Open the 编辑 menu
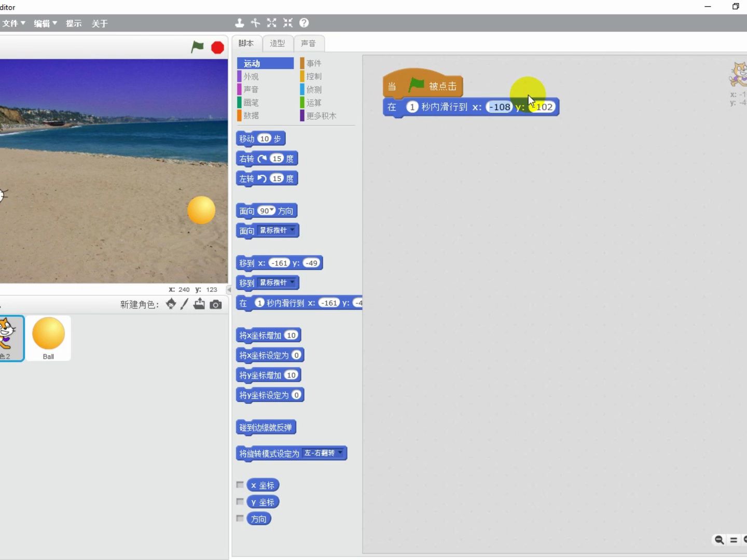 pyautogui.click(x=45, y=23)
